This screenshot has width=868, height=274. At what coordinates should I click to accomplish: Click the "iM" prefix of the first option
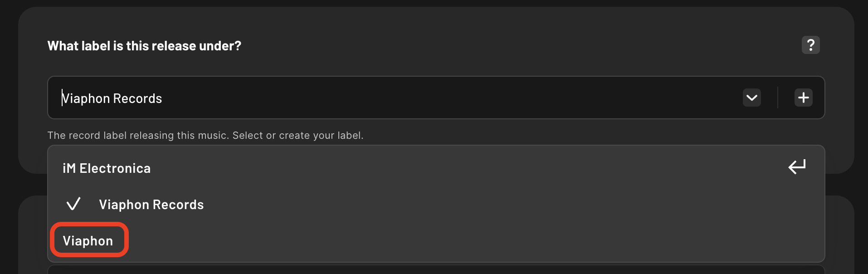tap(69, 168)
